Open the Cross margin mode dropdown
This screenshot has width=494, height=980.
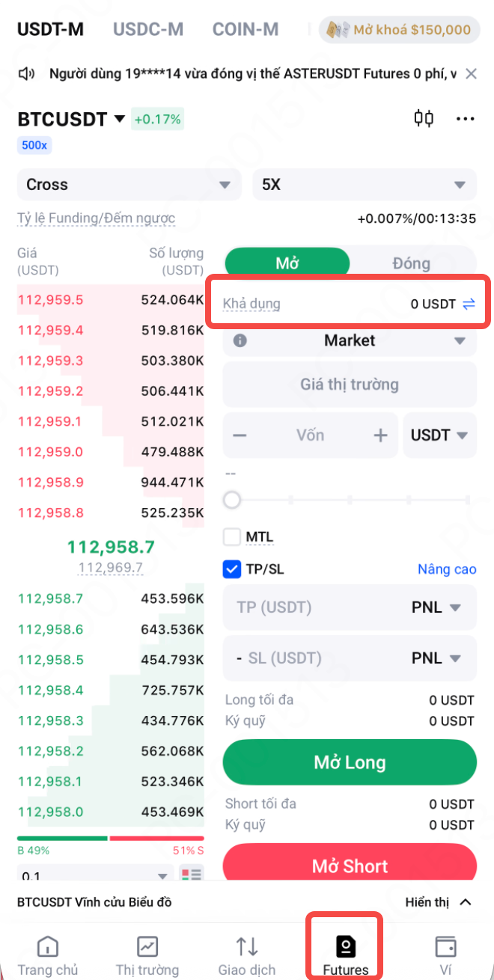click(129, 185)
